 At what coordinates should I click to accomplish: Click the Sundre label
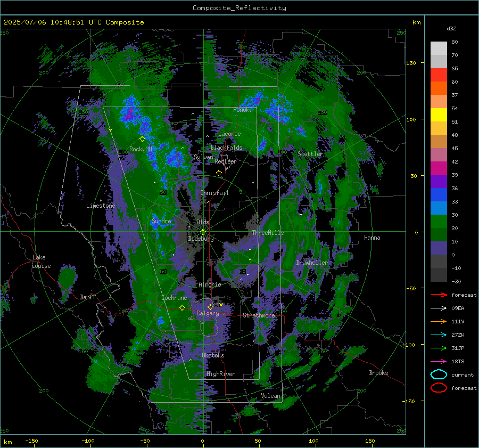coord(161,221)
